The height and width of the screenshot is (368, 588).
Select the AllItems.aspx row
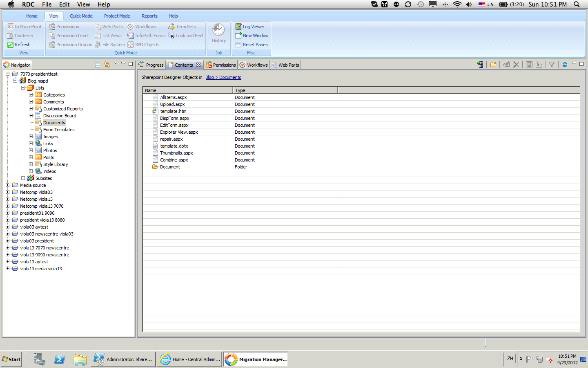pyautogui.click(x=361, y=97)
